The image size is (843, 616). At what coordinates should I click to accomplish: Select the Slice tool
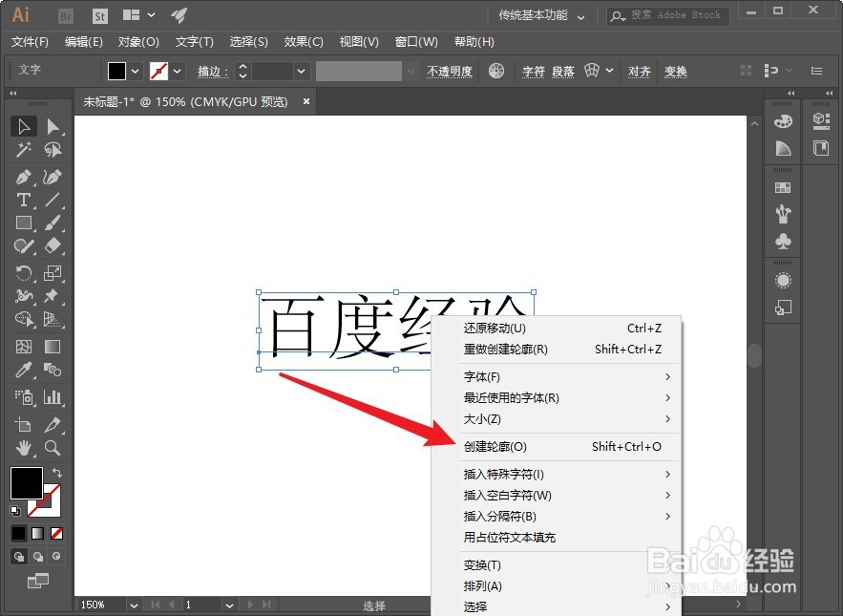pos(53,424)
